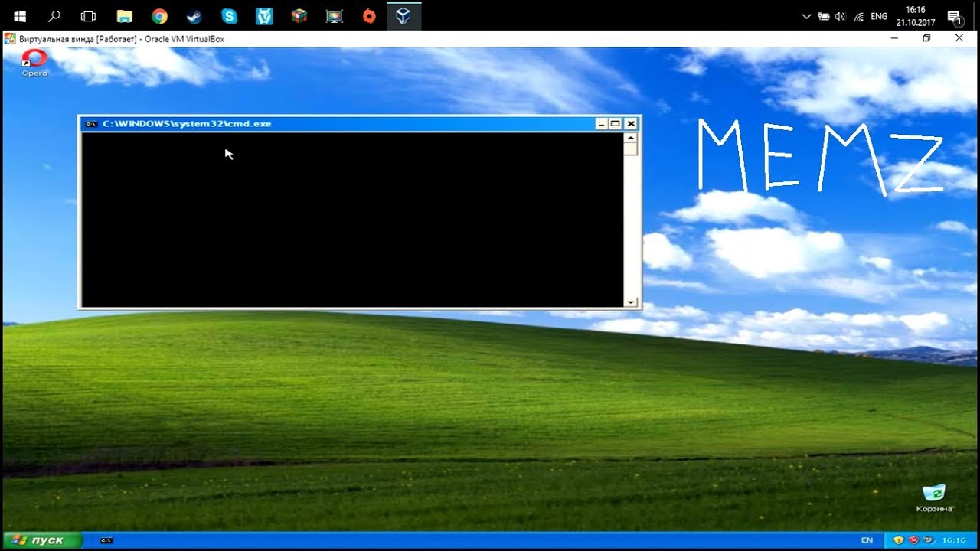Expand hidden tray icons chevron
This screenshot has width=980, height=551.
coord(805,16)
